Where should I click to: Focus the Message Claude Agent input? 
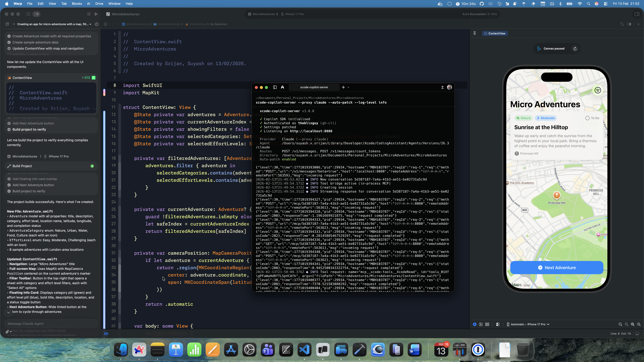[51, 324]
